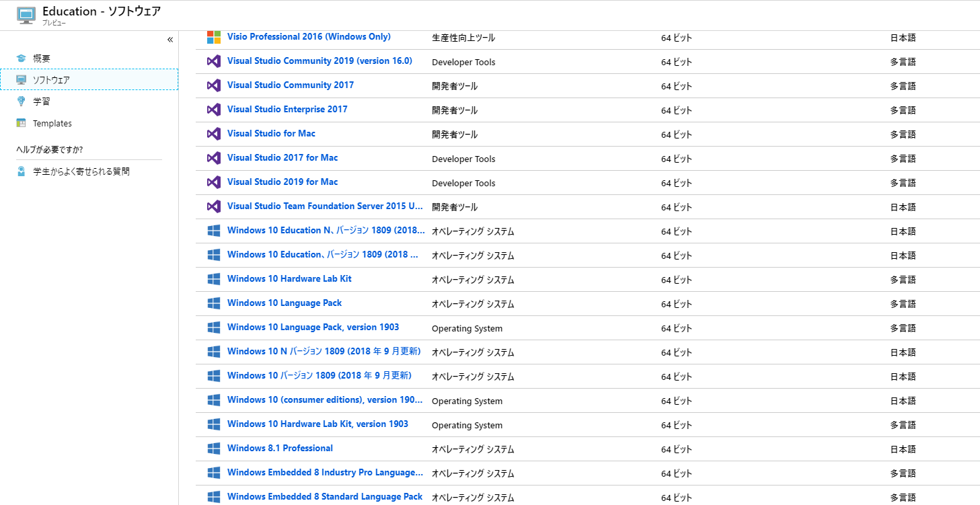Collapse the sidebar with the double chevron
Image resolution: width=980 pixels, height=505 pixels.
(170, 40)
